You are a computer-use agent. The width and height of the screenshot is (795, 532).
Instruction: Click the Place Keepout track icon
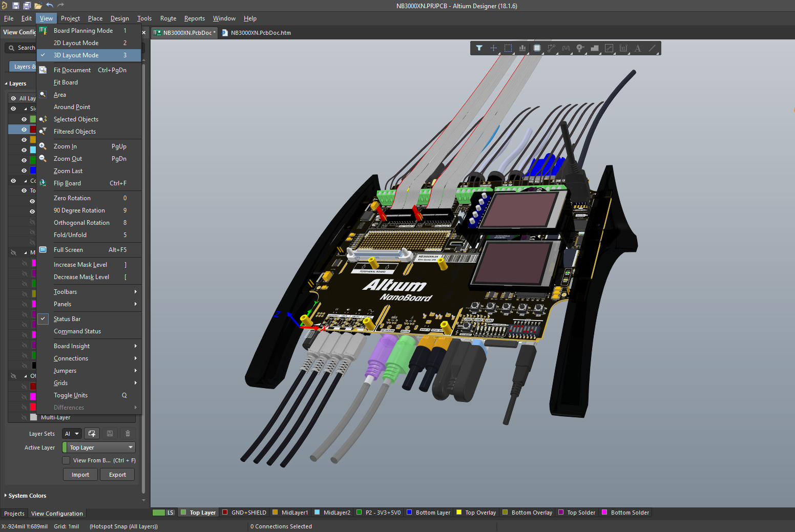[x=609, y=48]
